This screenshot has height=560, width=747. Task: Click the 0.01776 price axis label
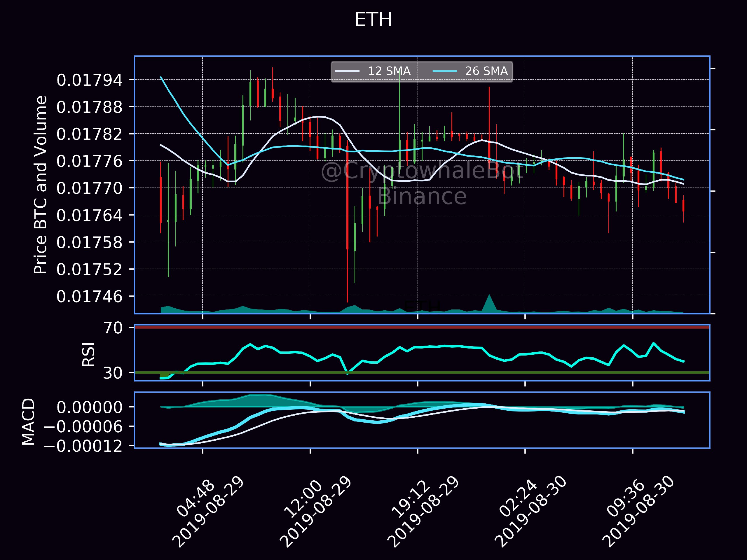click(x=89, y=161)
